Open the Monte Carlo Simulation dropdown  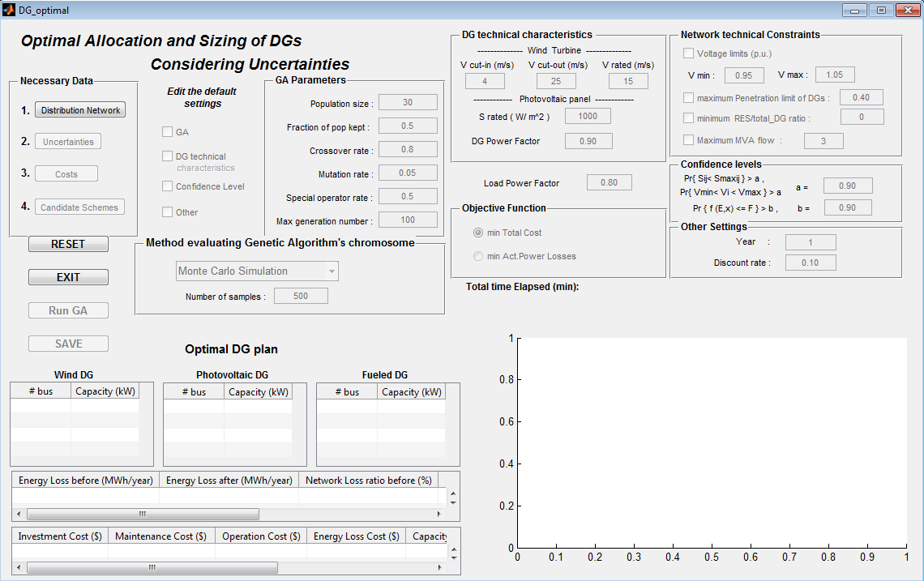pos(258,271)
